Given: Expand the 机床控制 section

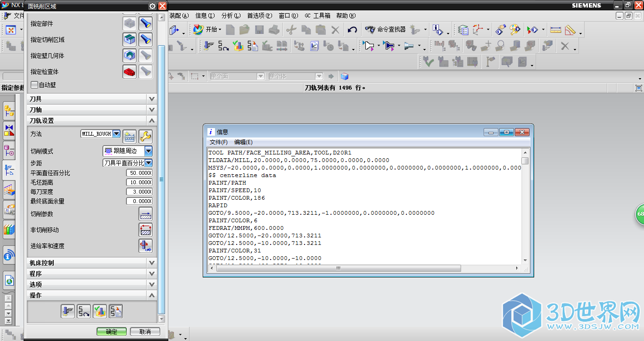Looking at the screenshot, I should coord(92,263).
